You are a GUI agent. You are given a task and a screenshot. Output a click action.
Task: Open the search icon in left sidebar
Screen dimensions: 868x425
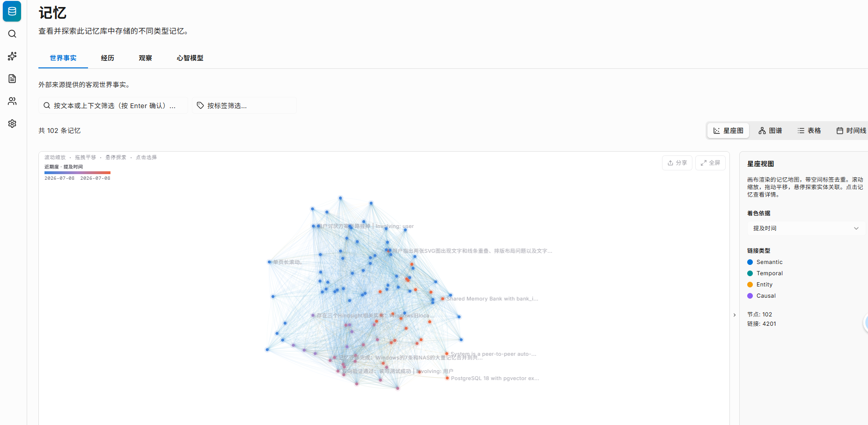12,34
